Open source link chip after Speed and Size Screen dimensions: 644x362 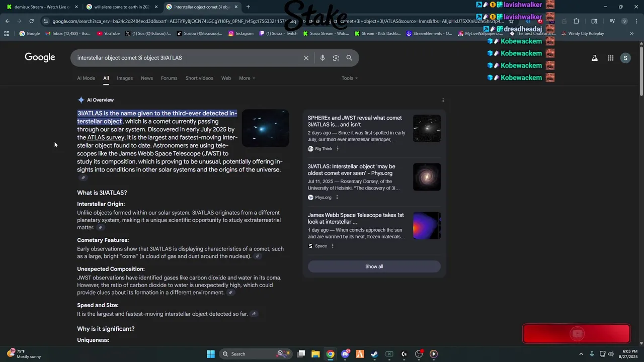click(x=254, y=314)
